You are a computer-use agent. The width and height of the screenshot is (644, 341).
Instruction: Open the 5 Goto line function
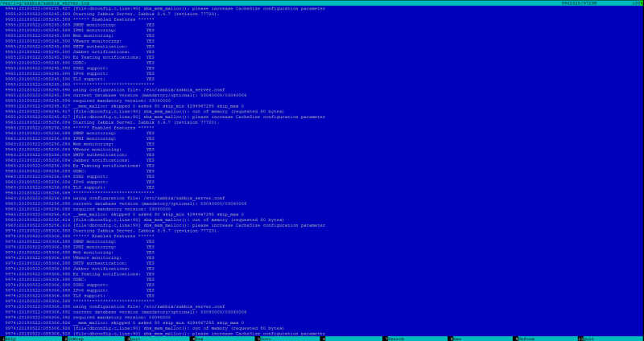point(264,339)
